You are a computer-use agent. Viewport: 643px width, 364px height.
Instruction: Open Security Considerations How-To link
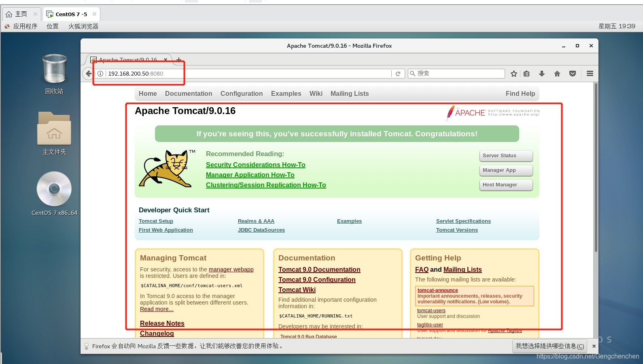pyautogui.click(x=256, y=165)
